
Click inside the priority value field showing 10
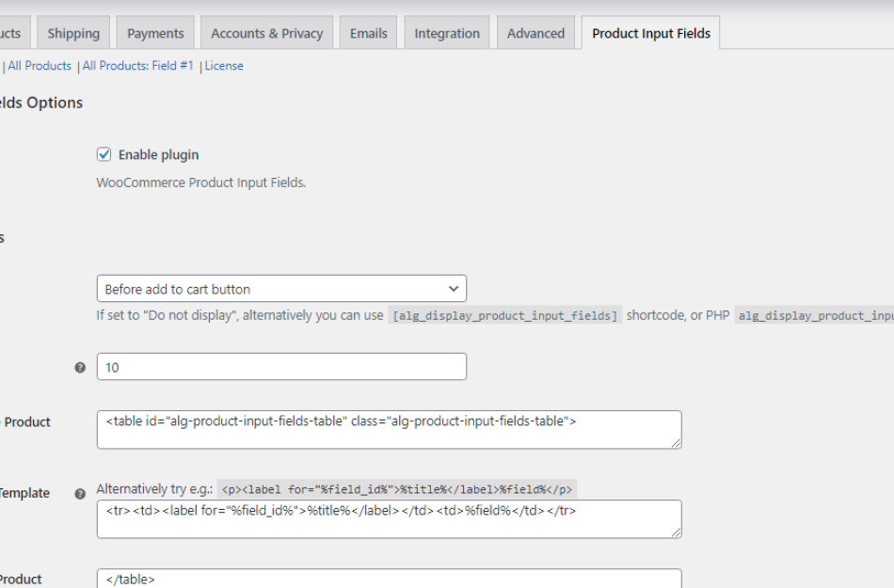pyautogui.click(x=281, y=366)
